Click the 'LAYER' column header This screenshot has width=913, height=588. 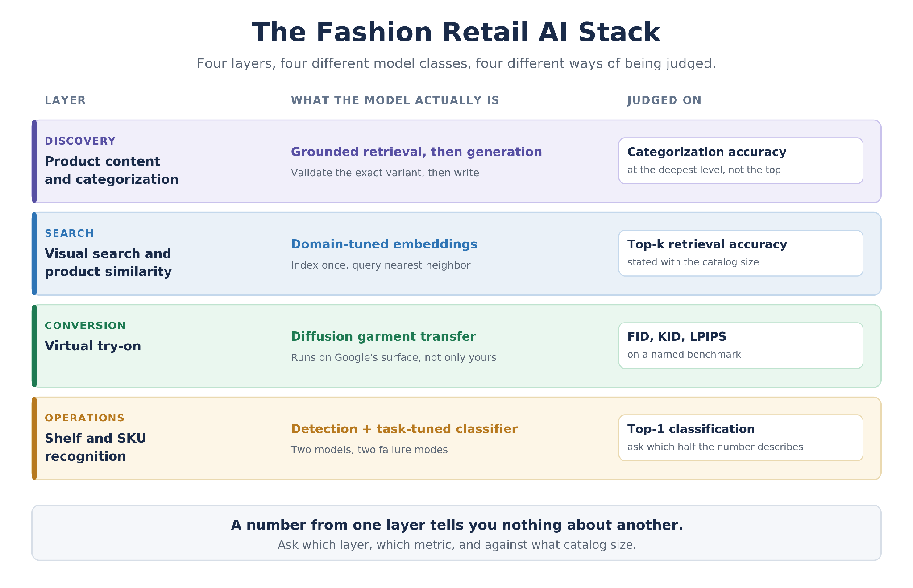(65, 100)
